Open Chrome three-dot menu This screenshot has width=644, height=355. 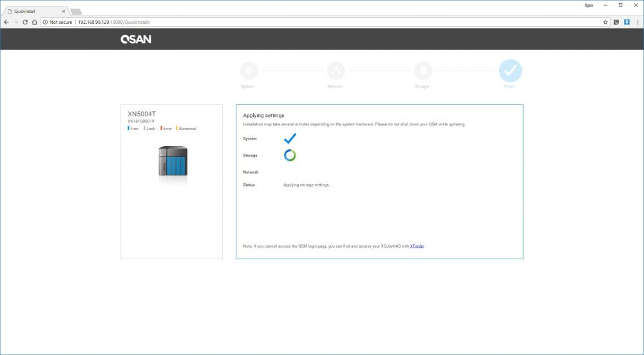[638, 22]
